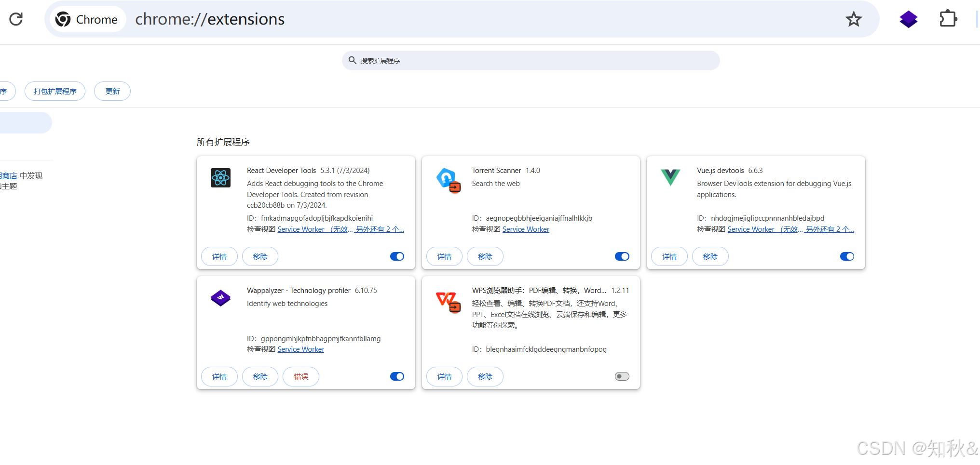Disable Vue.js devtools extension
Screen dimensions: 980x465
click(847, 256)
